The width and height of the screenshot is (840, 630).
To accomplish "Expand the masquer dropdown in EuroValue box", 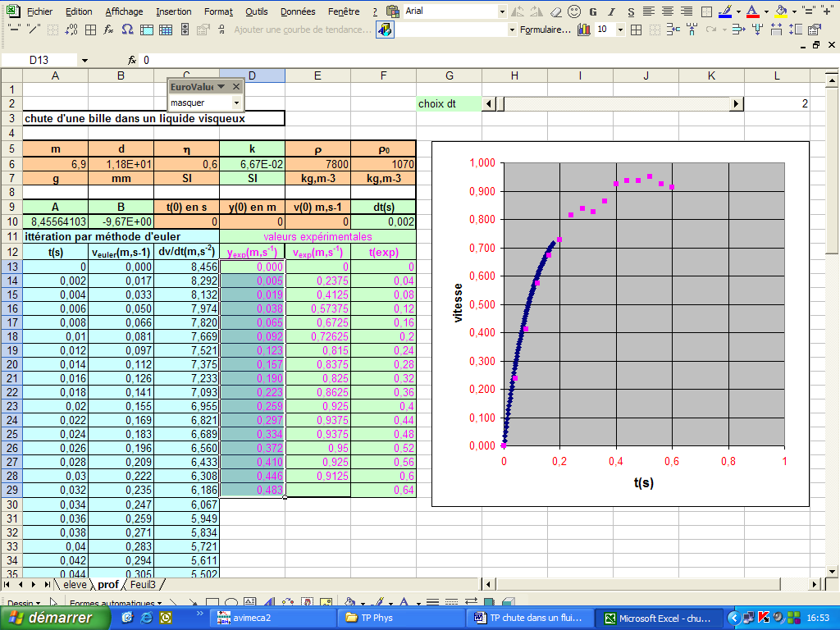I will [x=236, y=103].
